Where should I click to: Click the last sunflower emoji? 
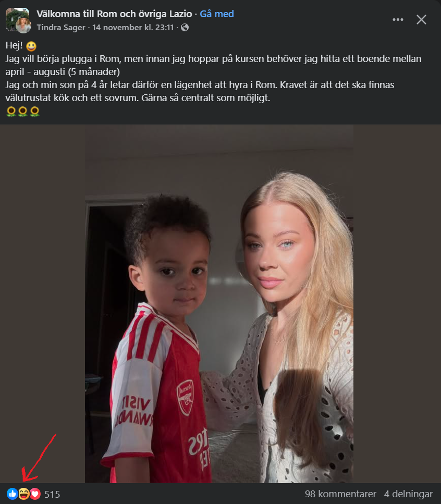point(35,112)
